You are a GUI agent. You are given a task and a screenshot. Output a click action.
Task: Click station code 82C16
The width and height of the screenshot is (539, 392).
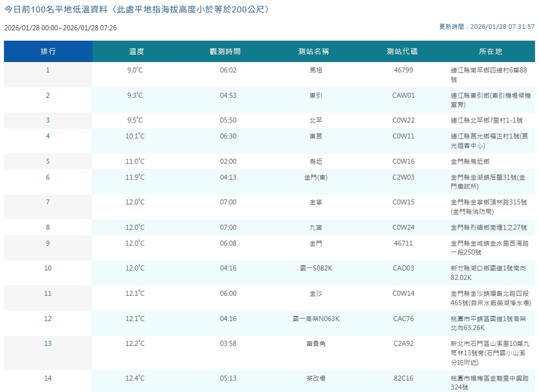coord(403,379)
